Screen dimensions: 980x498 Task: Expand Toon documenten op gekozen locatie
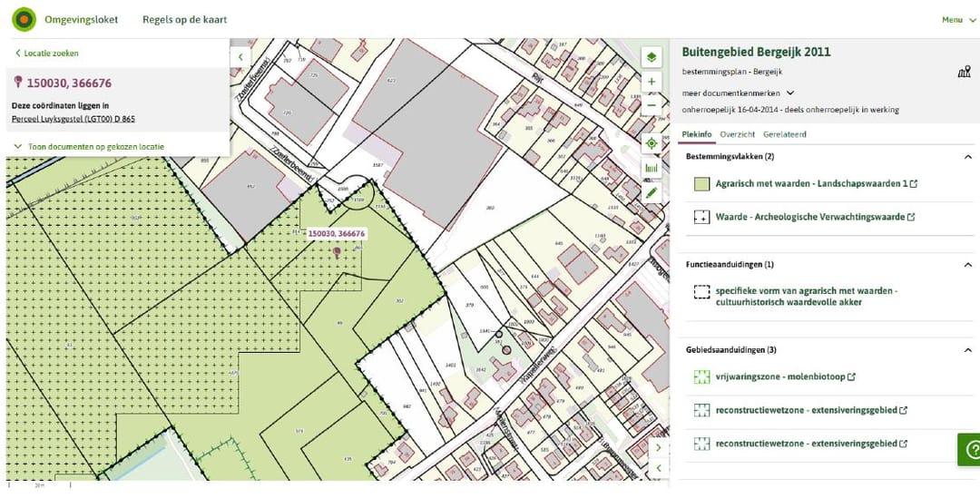[x=88, y=146]
